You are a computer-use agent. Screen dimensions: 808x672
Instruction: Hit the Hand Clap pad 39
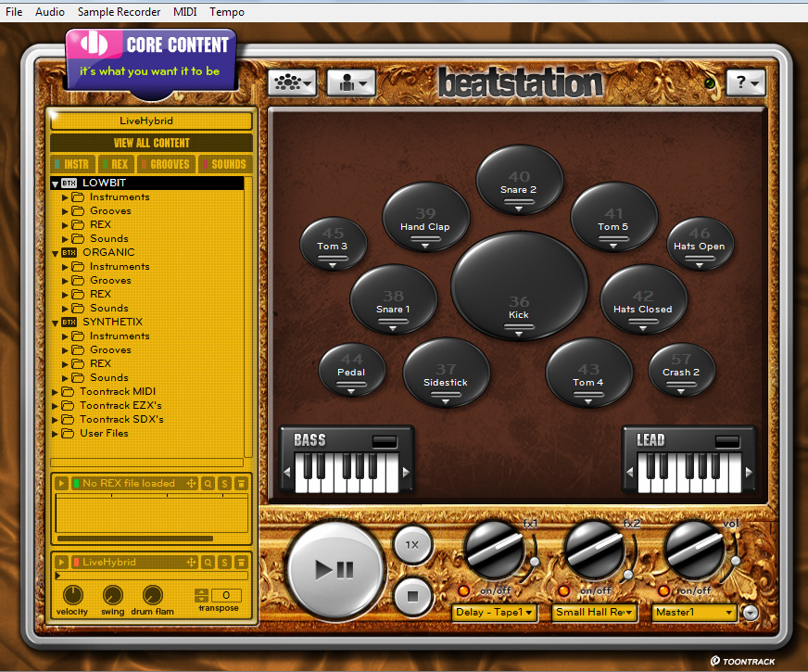425,217
